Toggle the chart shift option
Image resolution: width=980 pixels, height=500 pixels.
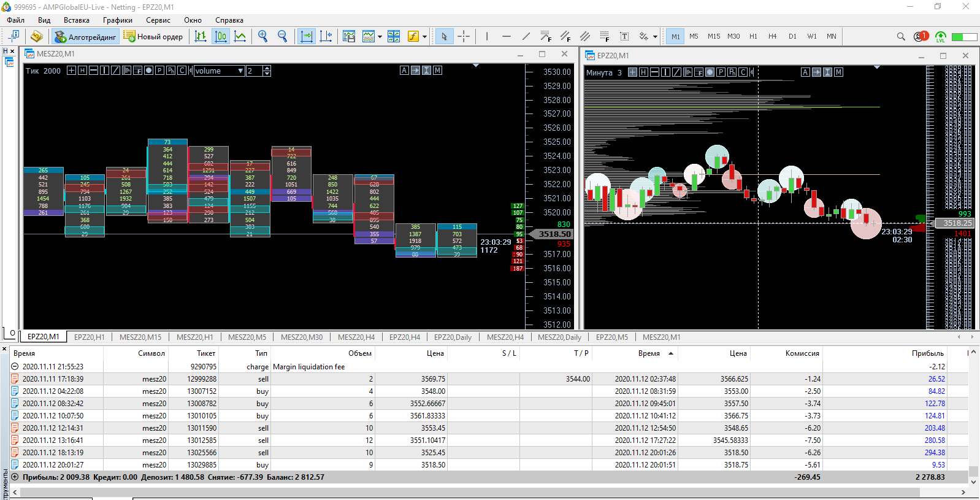point(326,36)
